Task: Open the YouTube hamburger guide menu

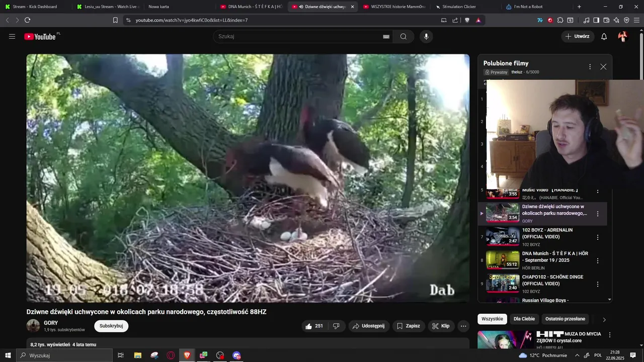Action: (12, 36)
